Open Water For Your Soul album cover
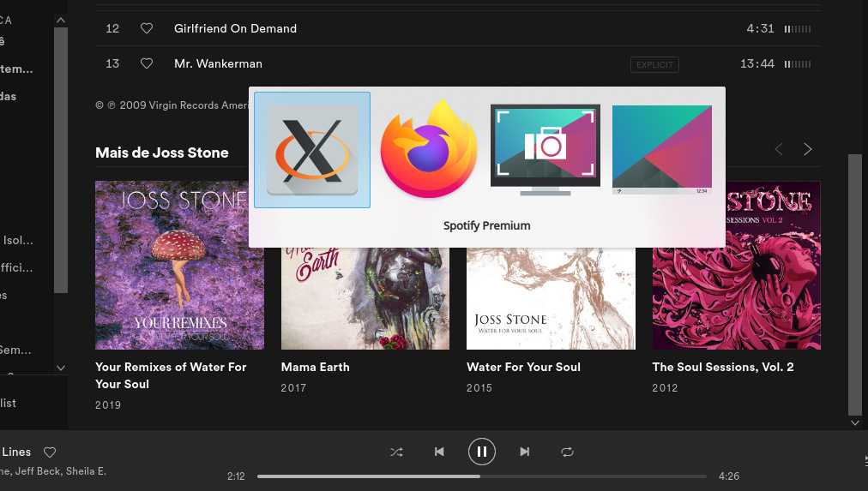 [551, 298]
